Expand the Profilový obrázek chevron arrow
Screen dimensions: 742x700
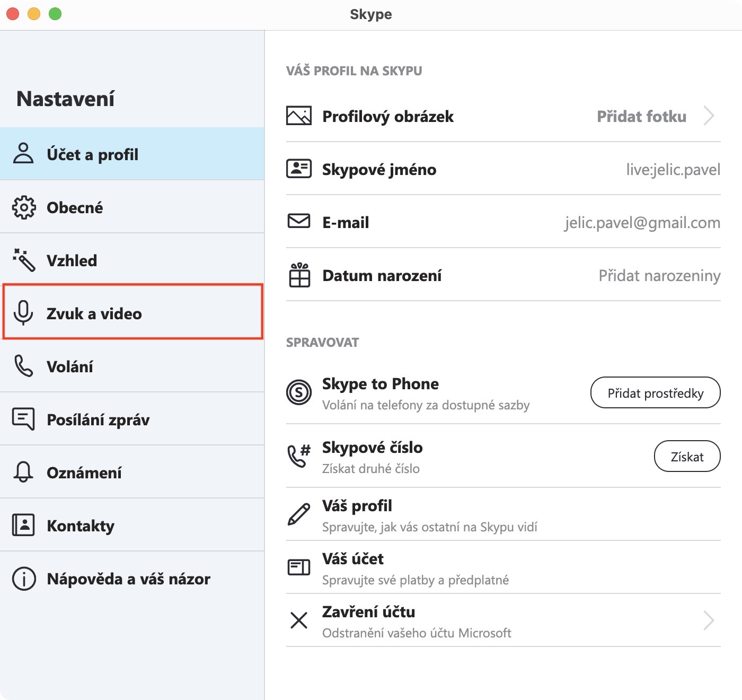click(709, 116)
